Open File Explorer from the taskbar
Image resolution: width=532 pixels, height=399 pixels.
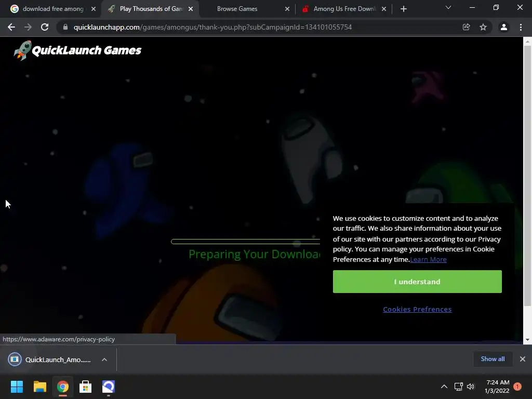point(39,387)
